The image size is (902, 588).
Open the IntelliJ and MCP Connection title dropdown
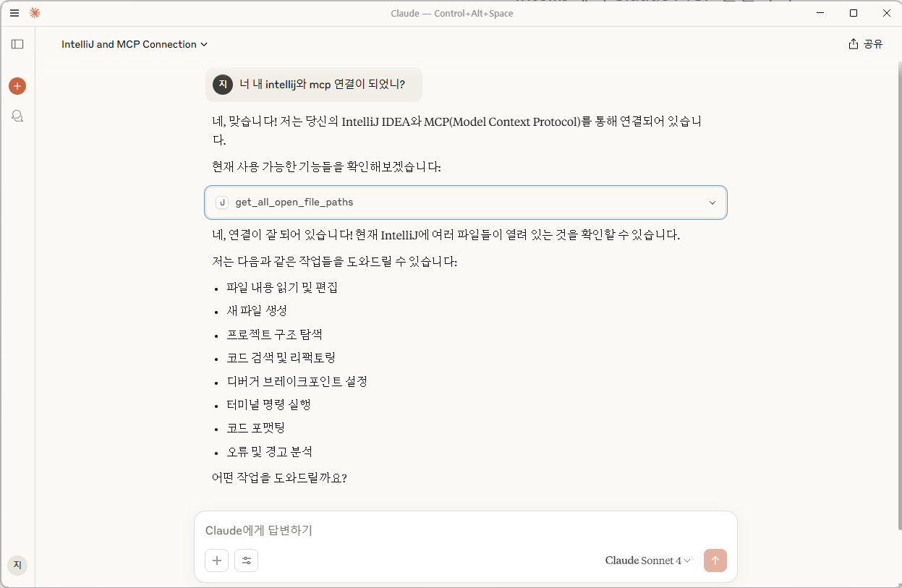pos(135,44)
